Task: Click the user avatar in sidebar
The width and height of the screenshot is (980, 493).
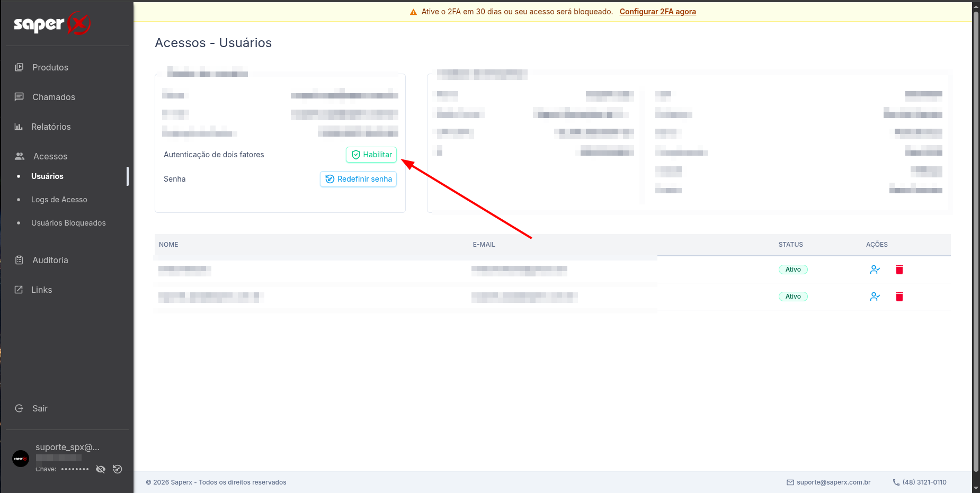Action: [x=21, y=459]
